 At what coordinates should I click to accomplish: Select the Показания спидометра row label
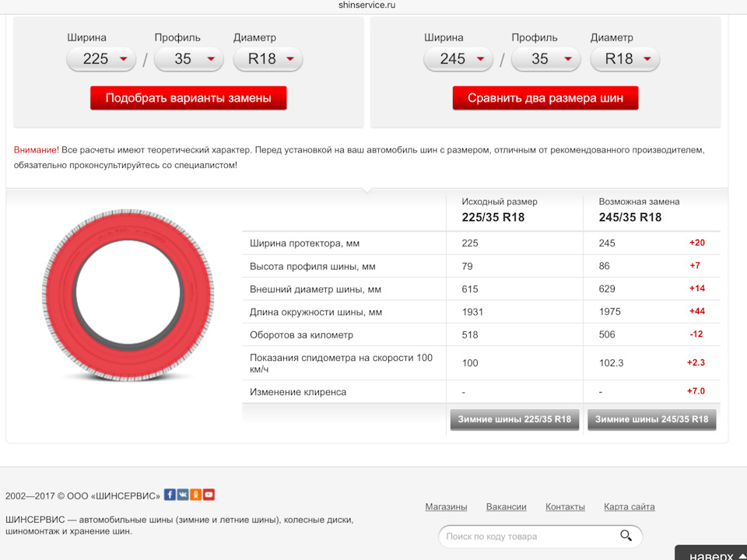341,363
